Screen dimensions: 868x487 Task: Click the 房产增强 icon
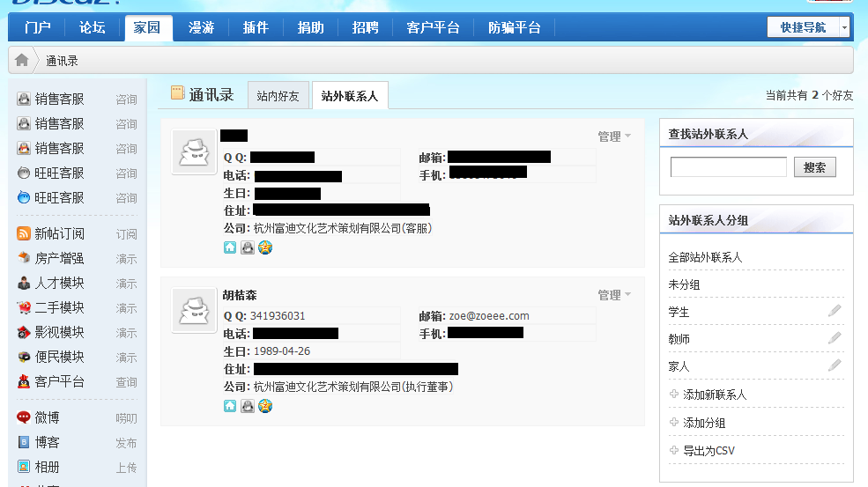(x=23, y=258)
